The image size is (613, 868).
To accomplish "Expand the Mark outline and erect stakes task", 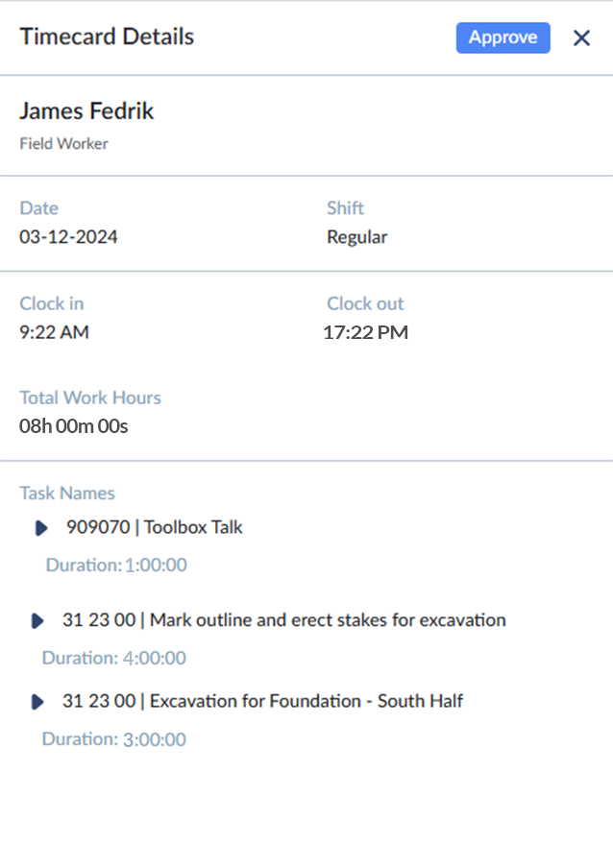I will (x=37, y=620).
